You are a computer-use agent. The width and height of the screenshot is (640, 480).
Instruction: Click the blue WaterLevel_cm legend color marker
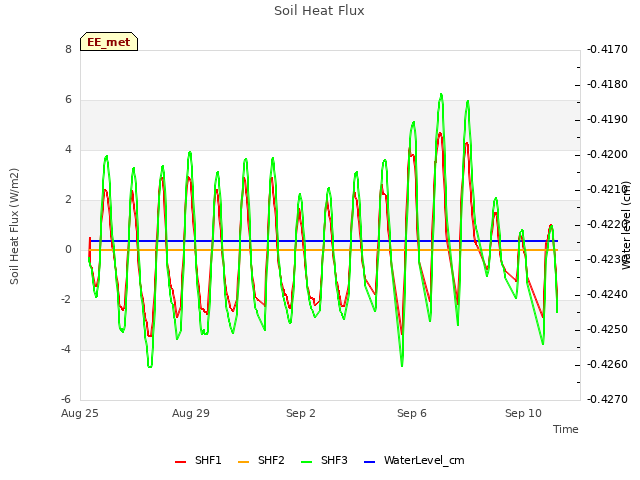369,462
